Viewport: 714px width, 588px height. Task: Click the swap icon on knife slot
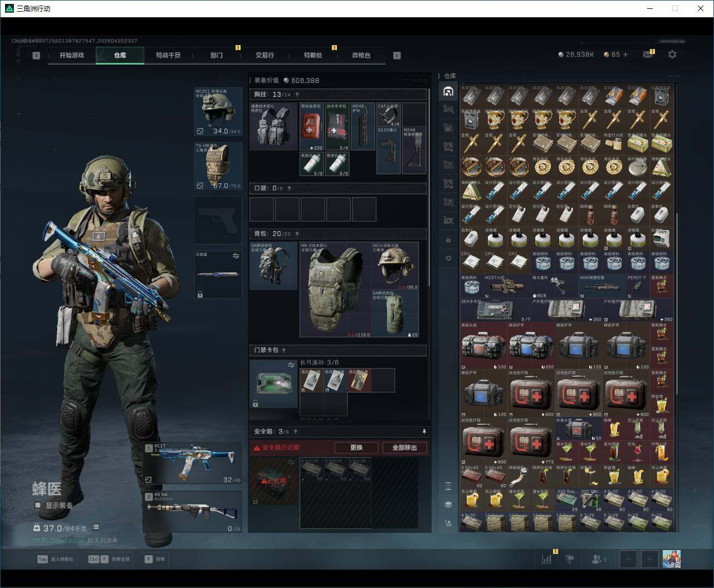pyautogui.click(x=236, y=256)
